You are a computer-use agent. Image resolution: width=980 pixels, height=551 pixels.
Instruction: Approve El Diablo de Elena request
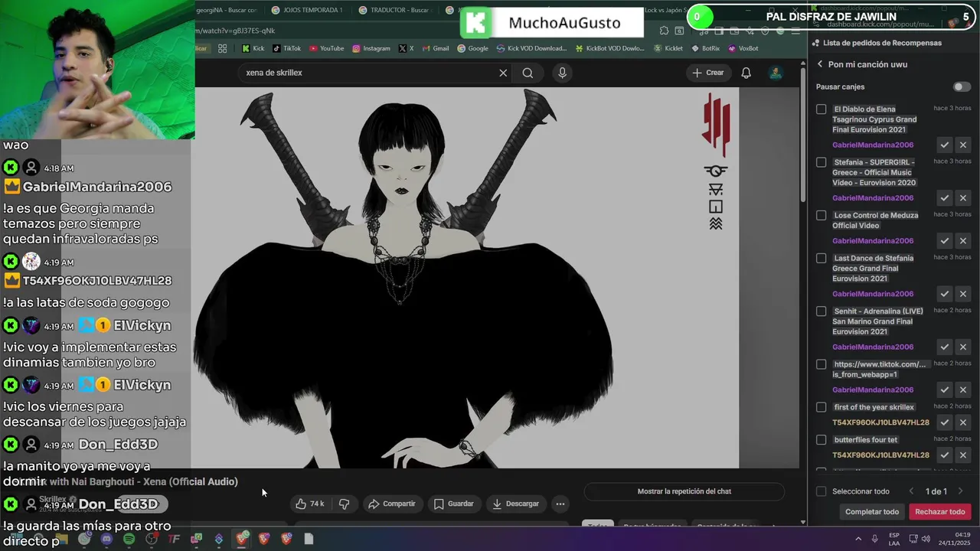coord(945,145)
